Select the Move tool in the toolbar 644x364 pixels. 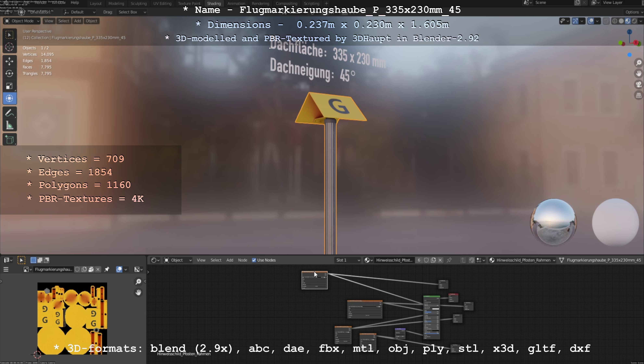[x=9, y=61]
